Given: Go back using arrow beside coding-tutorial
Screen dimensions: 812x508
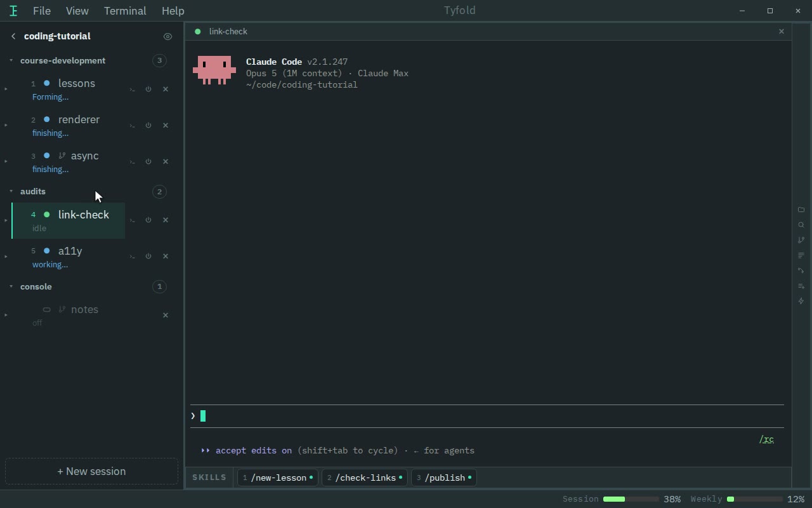Looking at the screenshot, I should pos(13,36).
